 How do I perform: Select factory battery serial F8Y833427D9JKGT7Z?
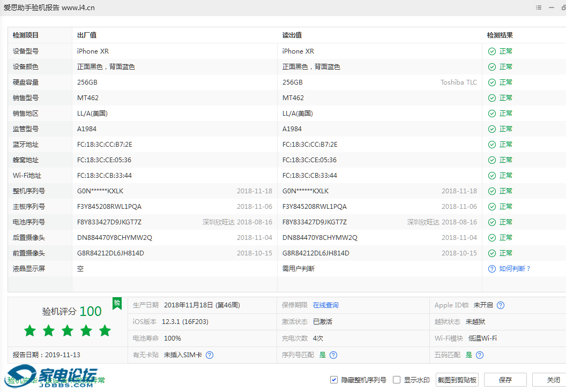[109, 222]
